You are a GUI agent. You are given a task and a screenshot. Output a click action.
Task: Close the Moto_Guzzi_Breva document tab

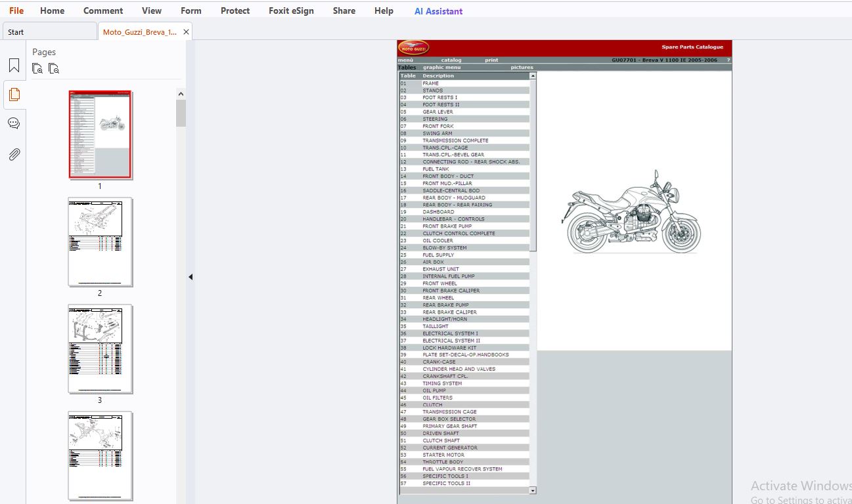[186, 31]
